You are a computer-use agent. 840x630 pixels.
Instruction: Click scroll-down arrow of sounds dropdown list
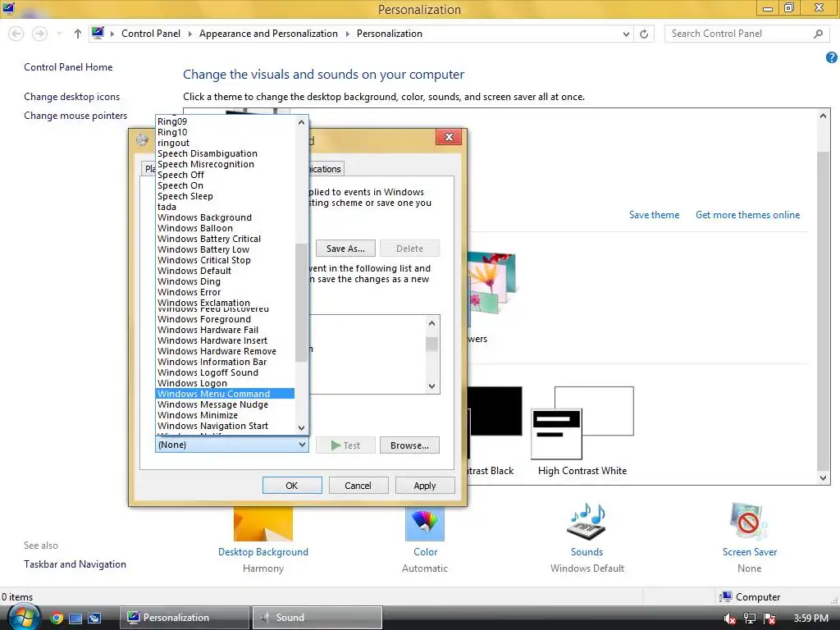pyautogui.click(x=301, y=427)
